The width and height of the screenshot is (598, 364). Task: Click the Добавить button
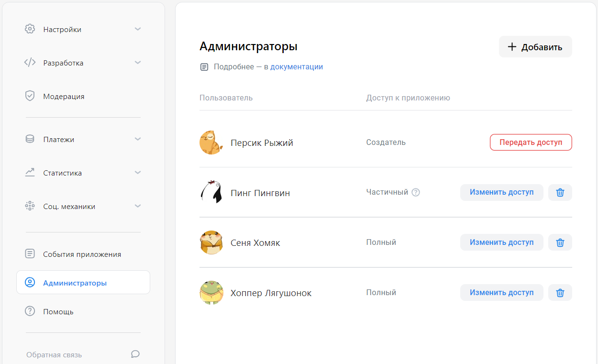535,46
